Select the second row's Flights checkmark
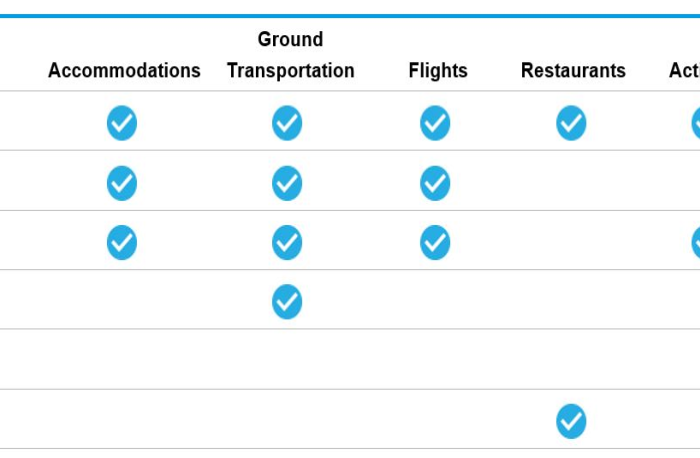The height and width of the screenshot is (458, 700). point(435,183)
